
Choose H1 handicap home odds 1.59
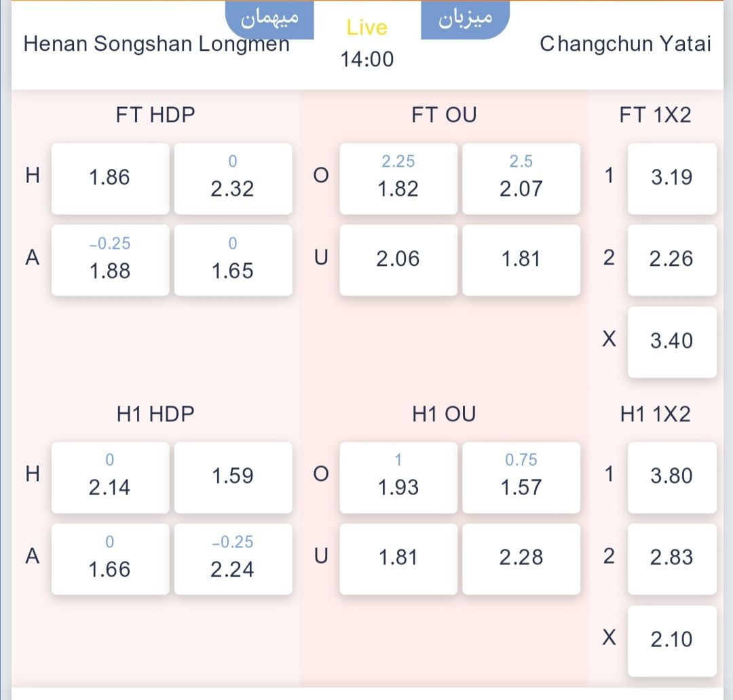point(233,477)
